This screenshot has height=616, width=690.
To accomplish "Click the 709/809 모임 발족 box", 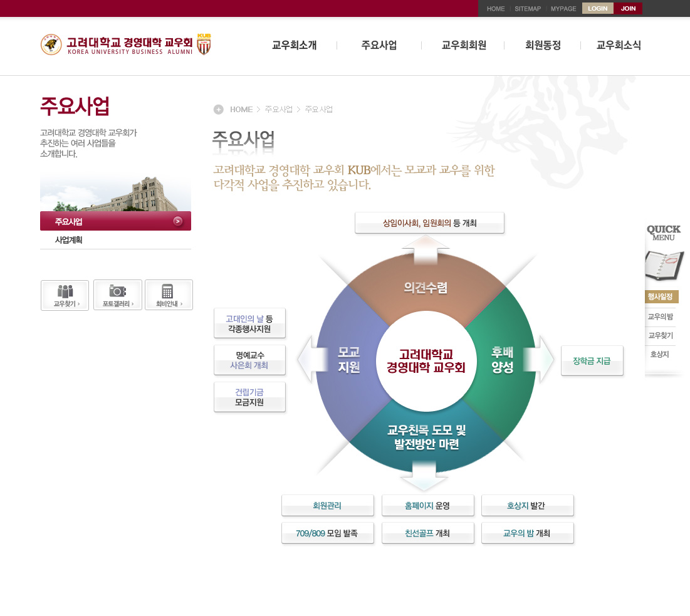I will (327, 533).
